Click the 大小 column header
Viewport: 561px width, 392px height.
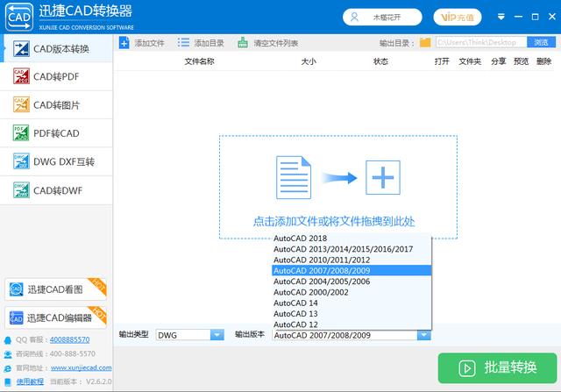309,61
